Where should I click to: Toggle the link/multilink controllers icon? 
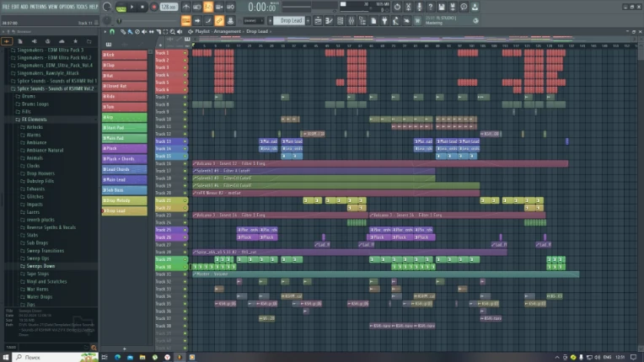point(219,20)
